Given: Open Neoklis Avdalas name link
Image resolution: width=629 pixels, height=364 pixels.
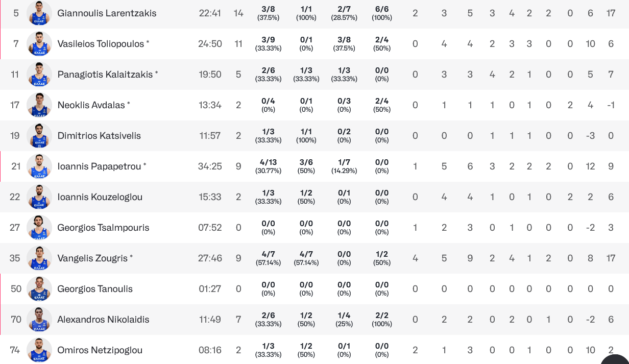Looking at the screenshot, I should pyautogui.click(x=91, y=105).
